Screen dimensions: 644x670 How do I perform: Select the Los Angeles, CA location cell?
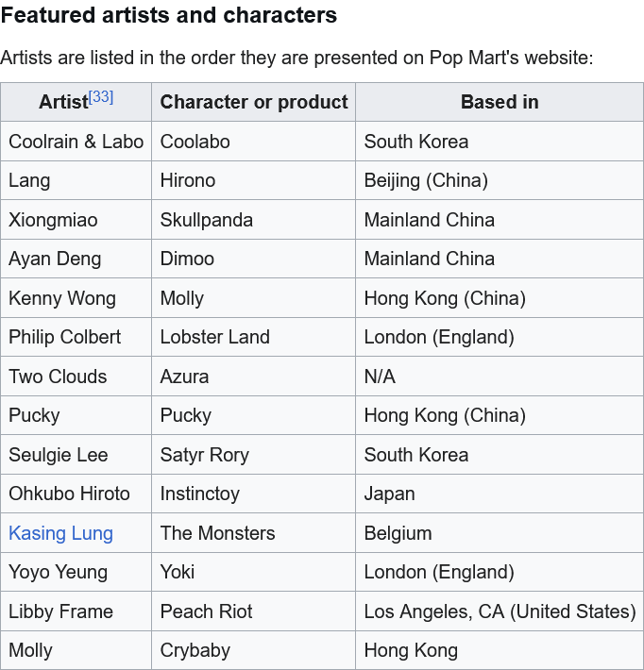(500, 611)
